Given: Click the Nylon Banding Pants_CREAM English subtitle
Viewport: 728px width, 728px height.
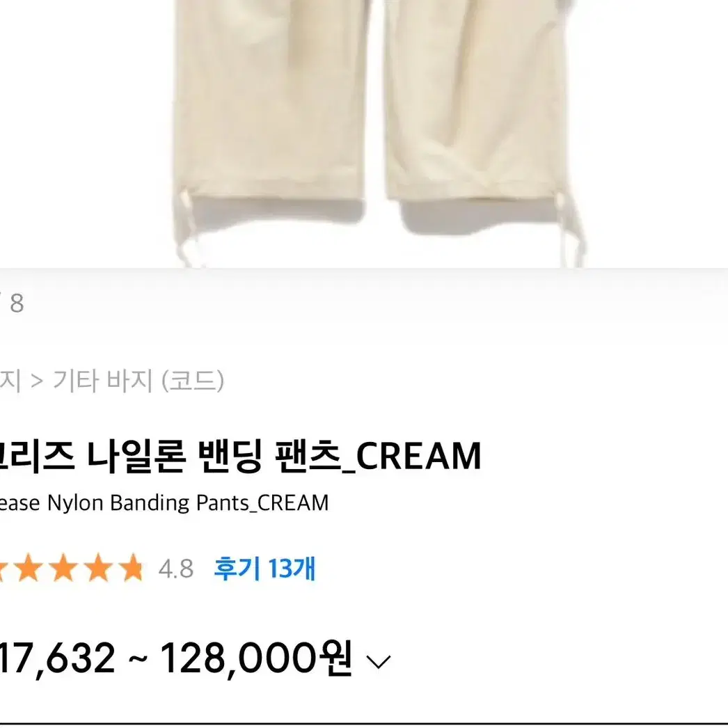Looking at the screenshot, I should 188,504.
